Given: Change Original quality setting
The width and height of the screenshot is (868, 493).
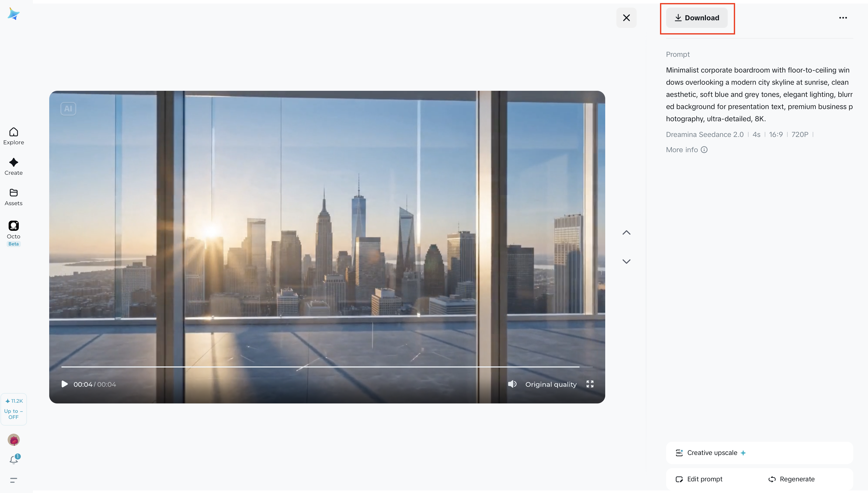Looking at the screenshot, I should 551,384.
